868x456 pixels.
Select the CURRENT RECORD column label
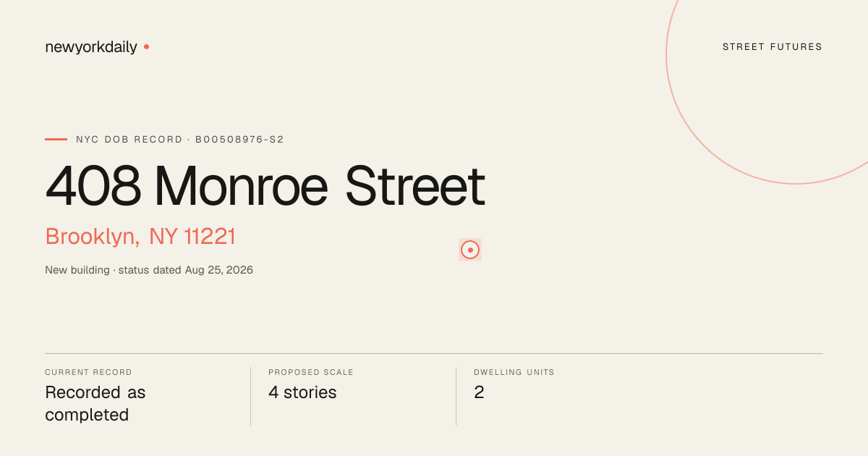pos(88,372)
